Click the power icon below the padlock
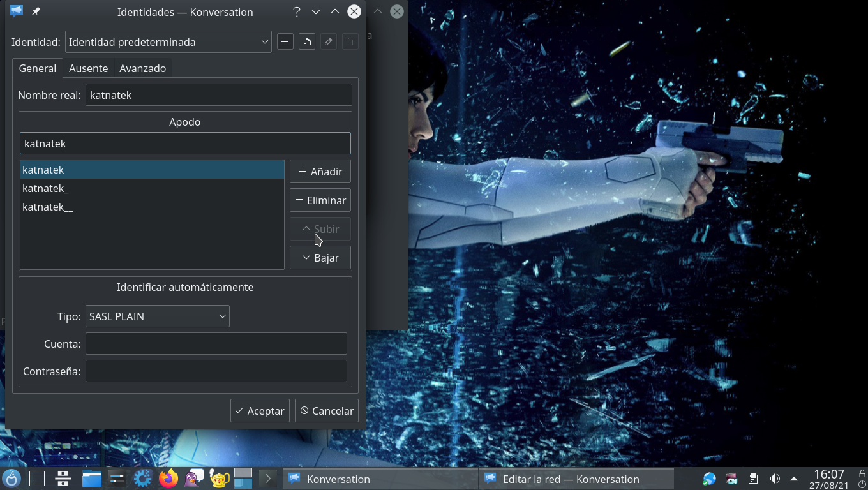Screen dimensions: 868x490 [x=862, y=484]
